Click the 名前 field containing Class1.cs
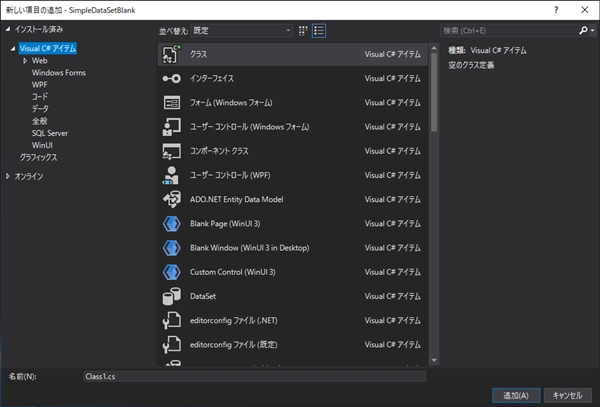 coord(254,376)
